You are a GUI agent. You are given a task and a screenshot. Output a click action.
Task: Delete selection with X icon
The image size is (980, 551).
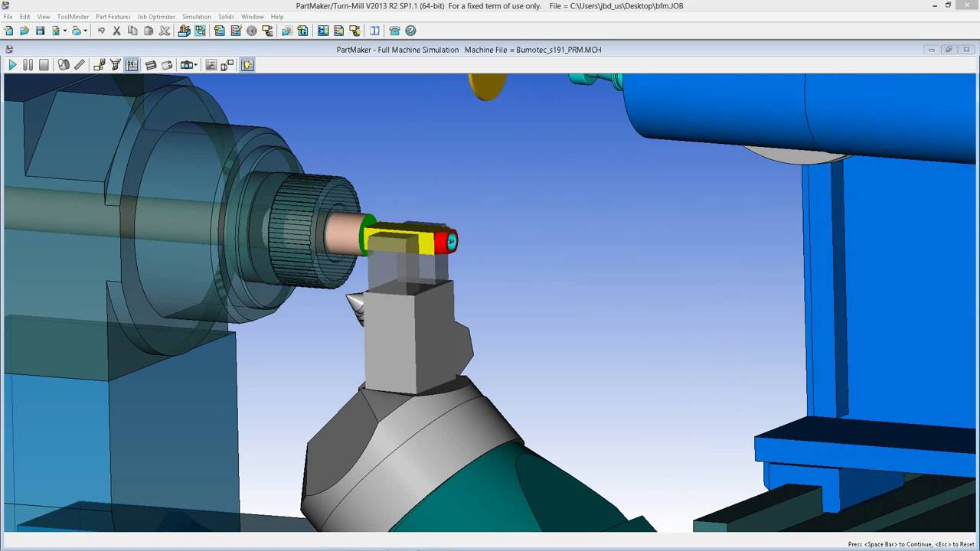pyautogui.click(x=164, y=31)
